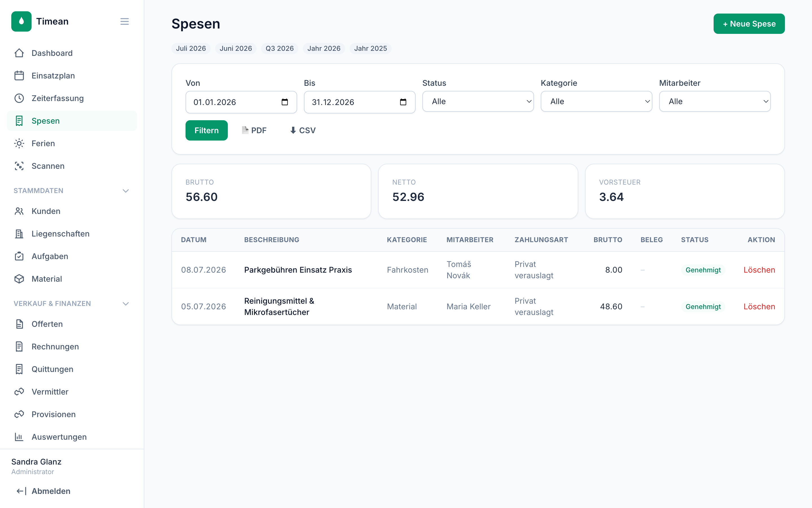
Task: Click the Zeiterfassung clock icon
Action: pyautogui.click(x=19, y=98)
